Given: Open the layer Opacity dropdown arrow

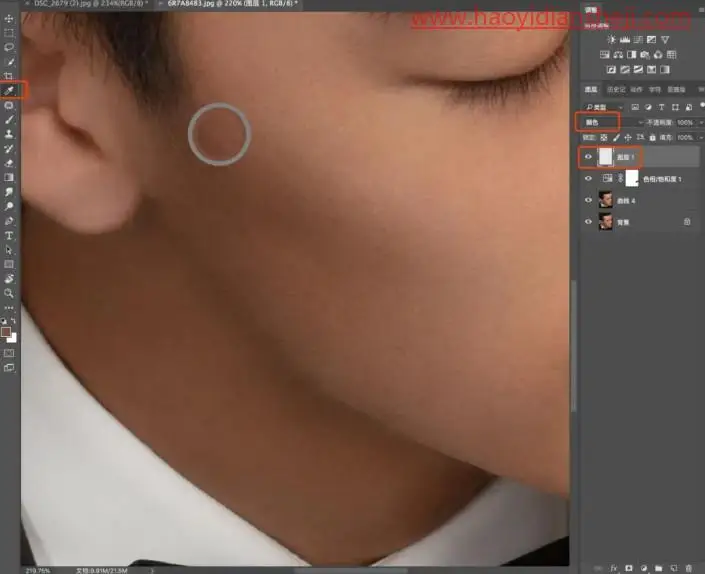Looking at the screenshot, I should (701, 122).
